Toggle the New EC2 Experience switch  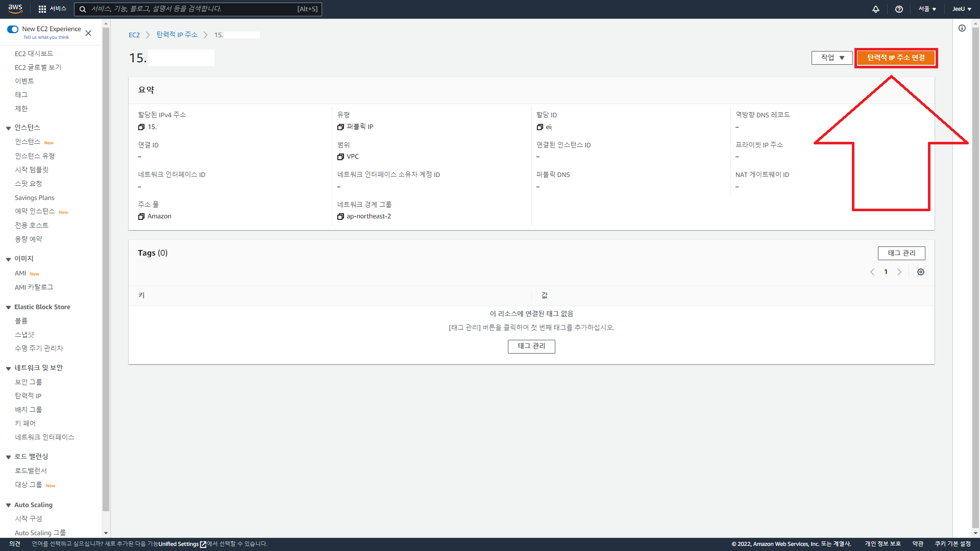click(x=13, y=29)
